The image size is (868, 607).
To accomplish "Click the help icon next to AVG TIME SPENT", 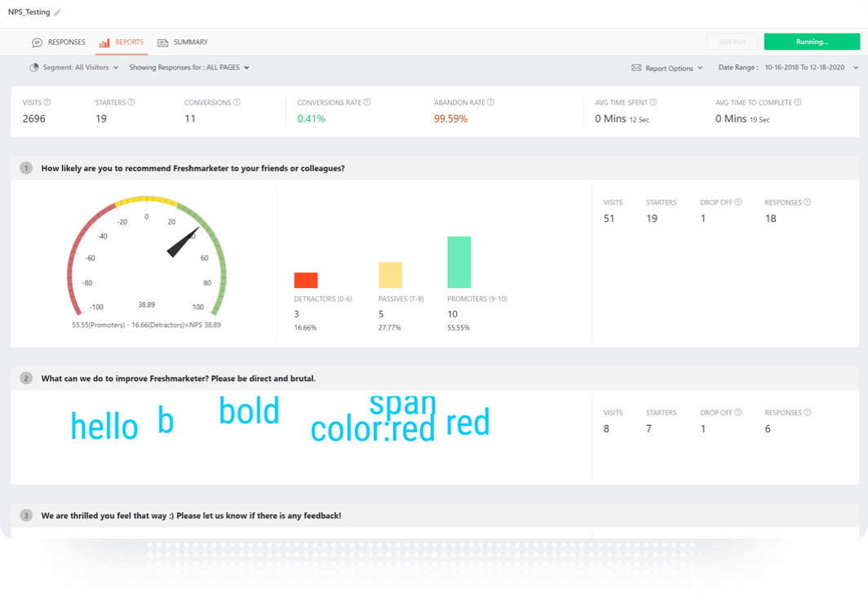I will pos(653,103).
